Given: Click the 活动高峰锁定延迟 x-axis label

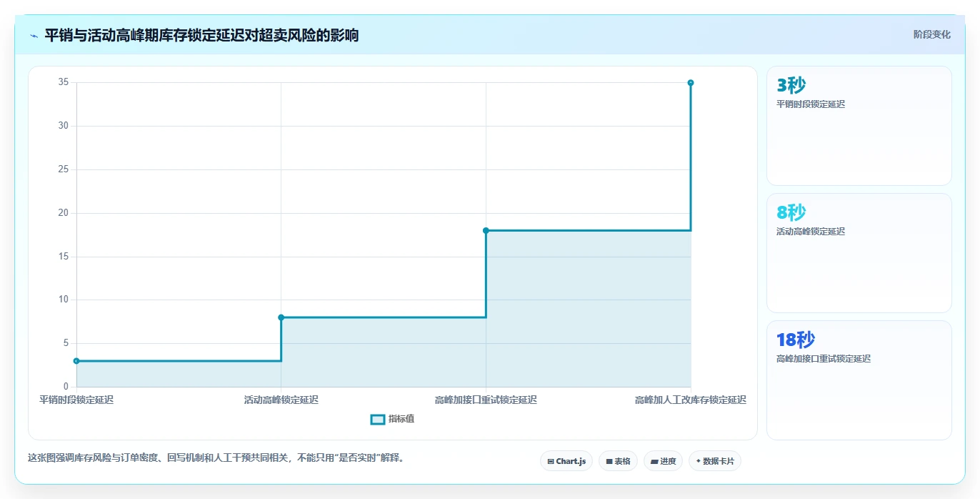Looking at the screenshot, I should [281, 400].
